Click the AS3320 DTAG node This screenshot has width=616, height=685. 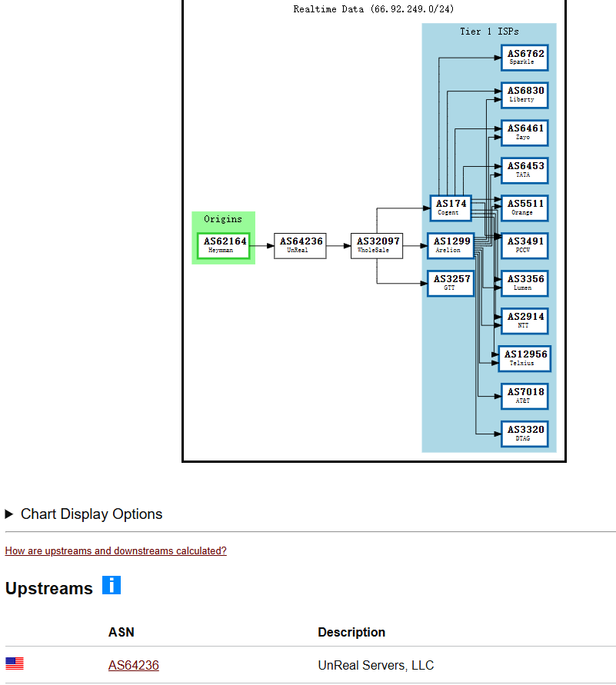click(524, 434)
